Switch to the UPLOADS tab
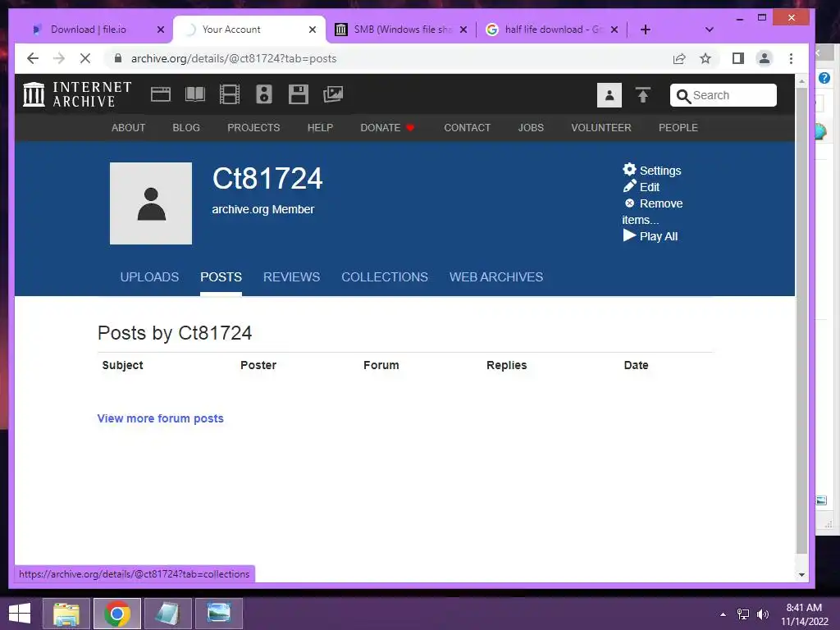 point(149,277)
